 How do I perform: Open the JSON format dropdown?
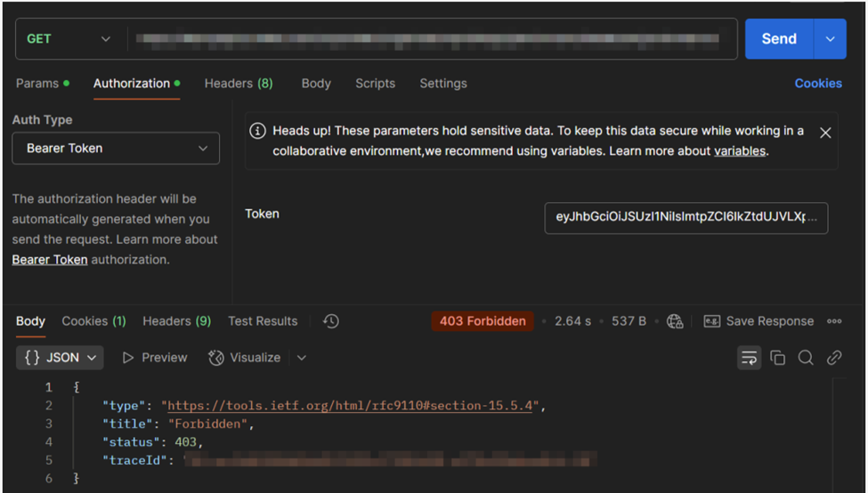pos(61,358)
